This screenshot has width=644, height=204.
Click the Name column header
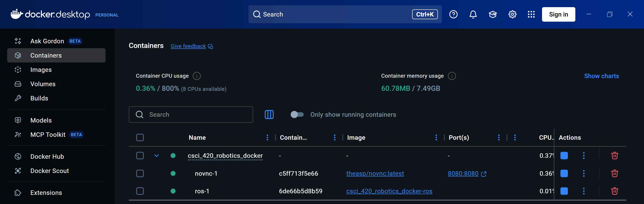click(x=197, y=138)
